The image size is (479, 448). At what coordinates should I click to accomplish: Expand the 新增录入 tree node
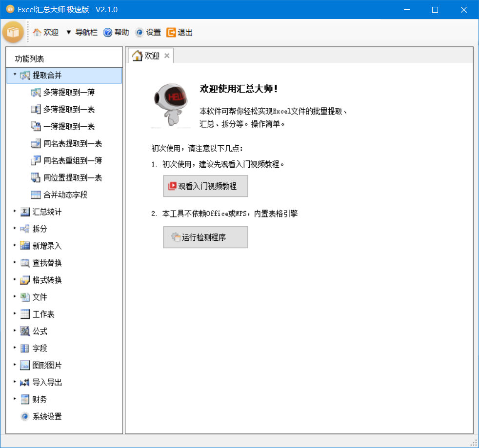[15, 245]
